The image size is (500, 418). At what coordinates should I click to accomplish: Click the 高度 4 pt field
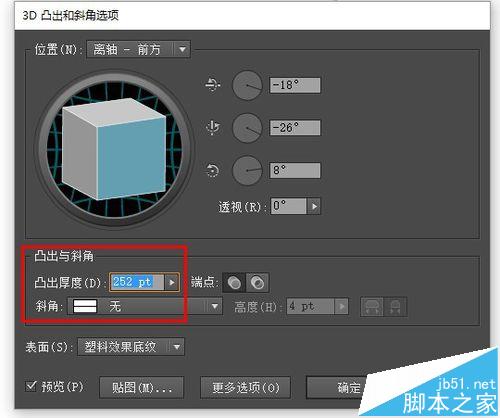(310, 306)
